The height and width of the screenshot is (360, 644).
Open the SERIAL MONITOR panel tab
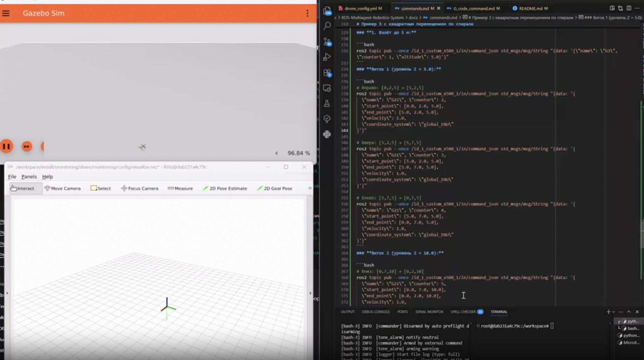point(429,312)
